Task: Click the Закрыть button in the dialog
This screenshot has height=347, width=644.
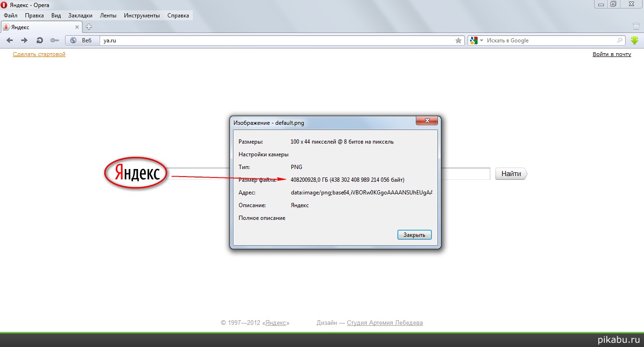Action: pos(414,234)
